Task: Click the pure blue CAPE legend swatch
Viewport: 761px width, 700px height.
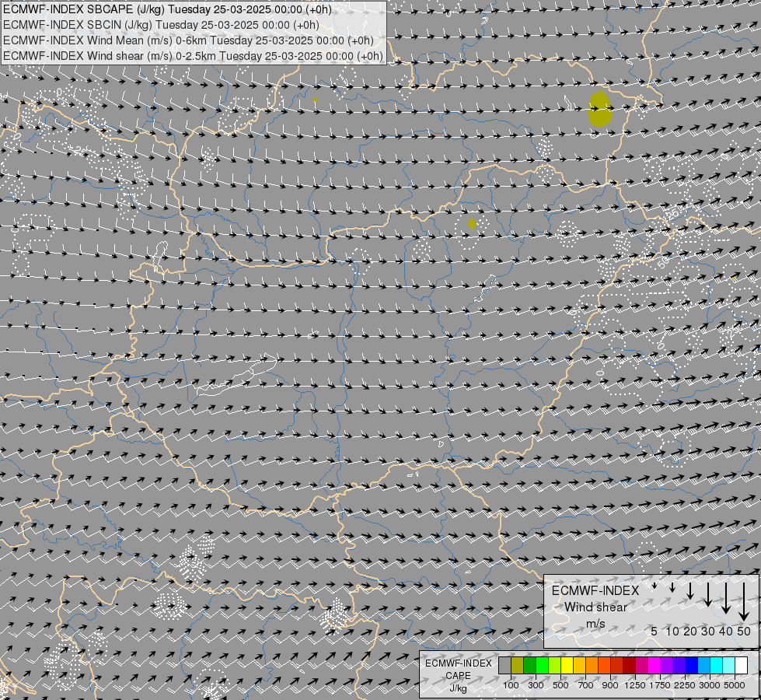Action: coord(692,665)
